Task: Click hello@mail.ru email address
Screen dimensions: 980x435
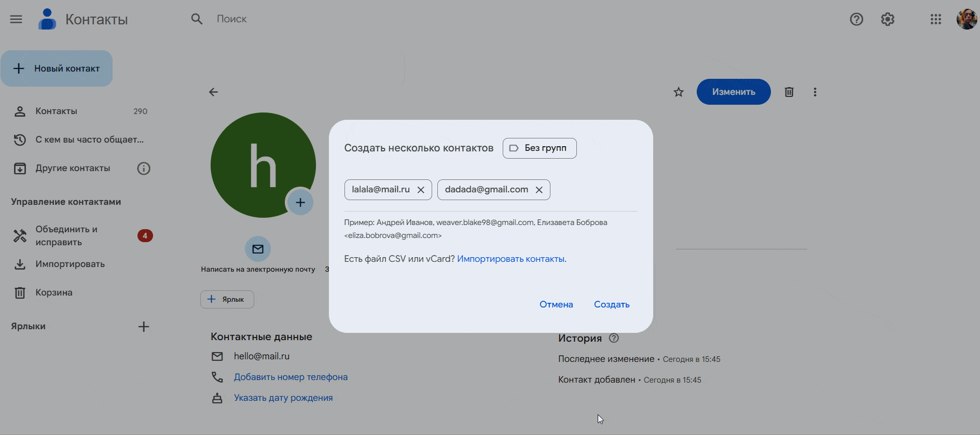Action: [x=261, y=356]
